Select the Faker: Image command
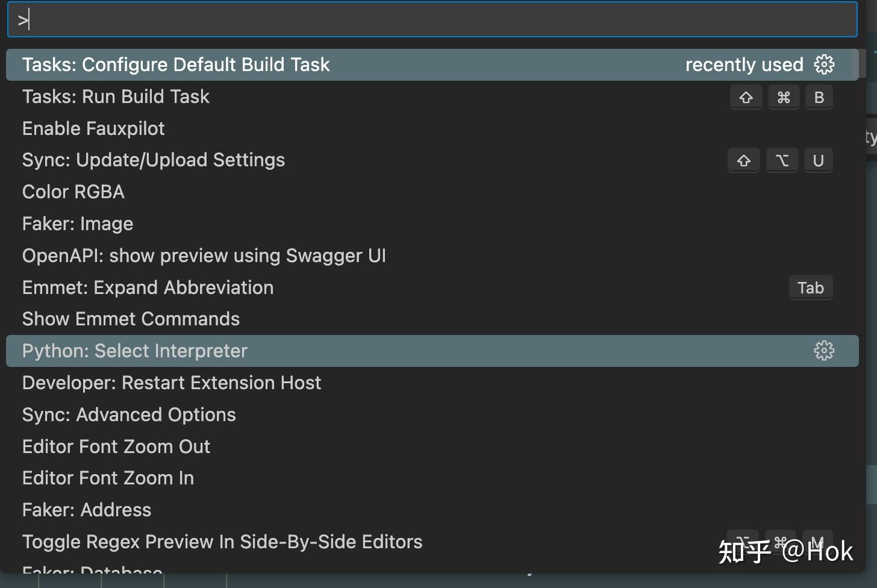This screenshot has height=588, width=877. 77,223
